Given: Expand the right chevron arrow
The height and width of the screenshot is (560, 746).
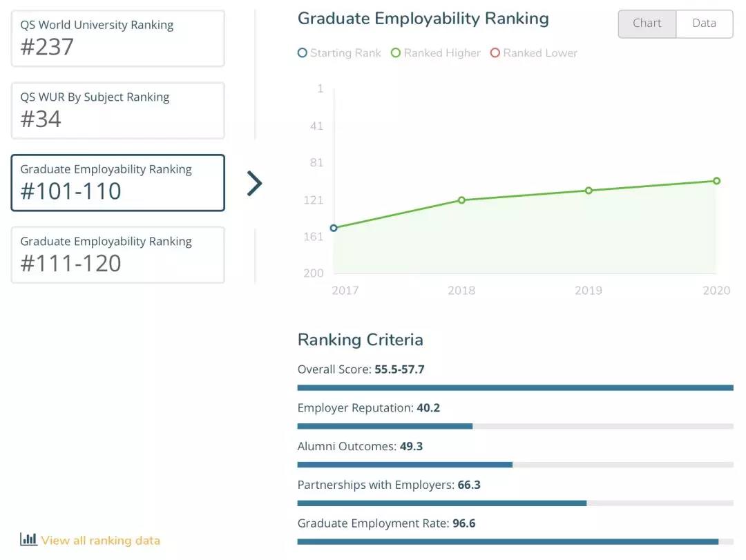Looking at the screenshot, I should (254, 184).
